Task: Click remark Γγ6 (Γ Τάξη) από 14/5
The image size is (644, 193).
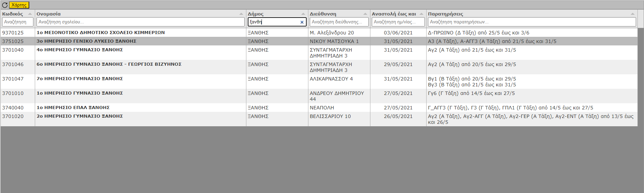Action: (471, 93)
